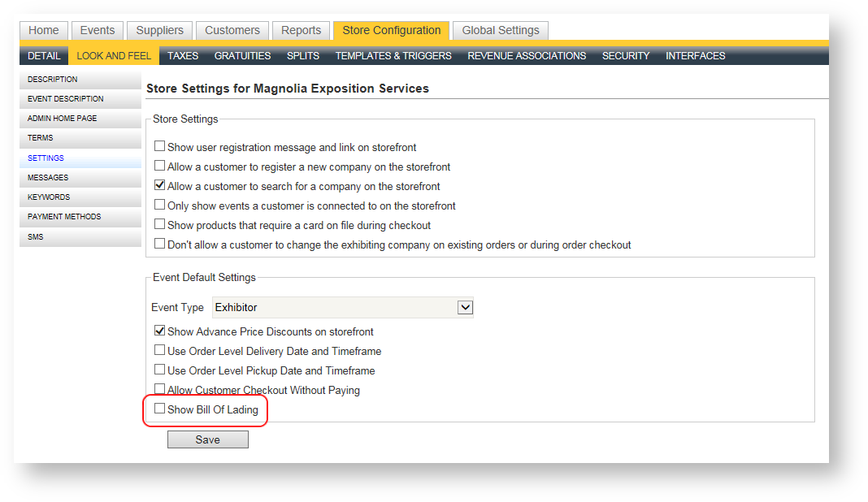Switch to the Global Settings tab
The height and width of the screenshot is (502, 868).
500,30
